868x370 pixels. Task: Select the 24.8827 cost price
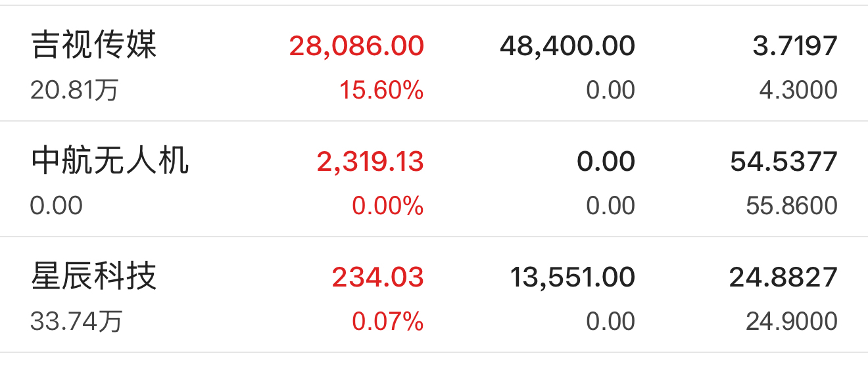click(x=783, y=277)
